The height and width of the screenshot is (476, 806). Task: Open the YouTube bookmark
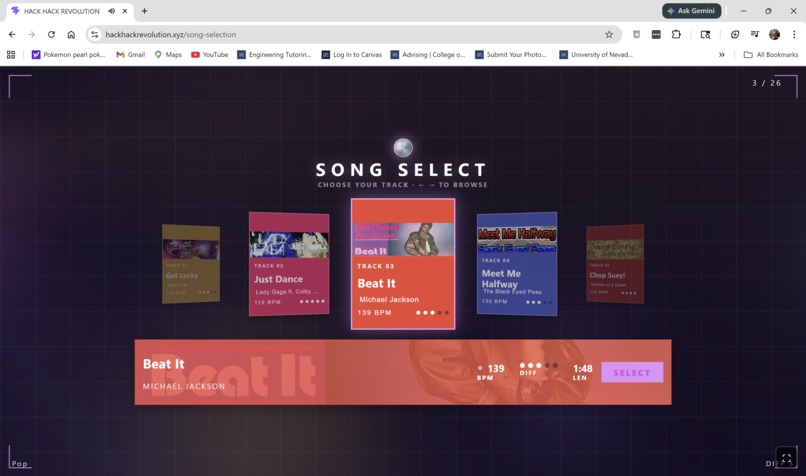click(x=210, y=54)
